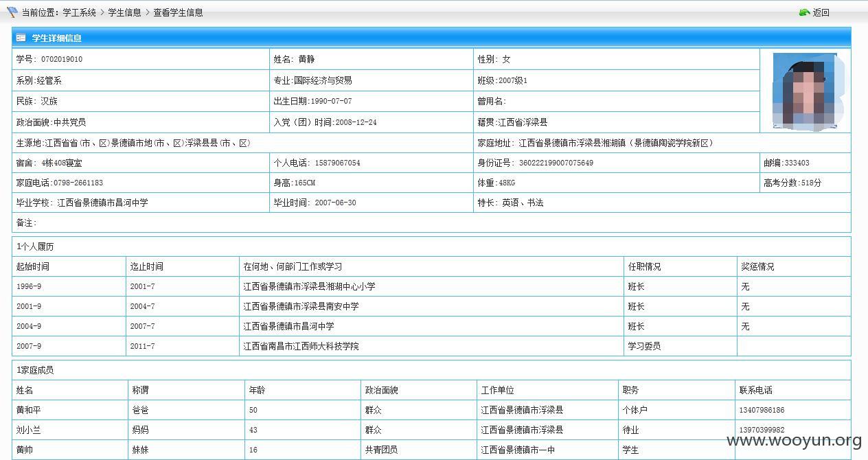Select 江西省景德镇市昌河中学 in the résumé table
The image size is (868, 460).
tap(431, 326)
